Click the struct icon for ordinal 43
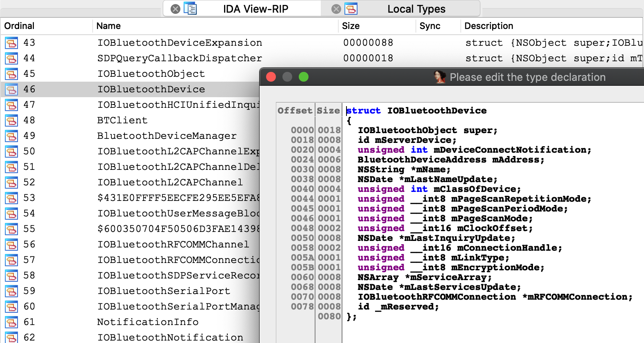 tap(11, 43)
